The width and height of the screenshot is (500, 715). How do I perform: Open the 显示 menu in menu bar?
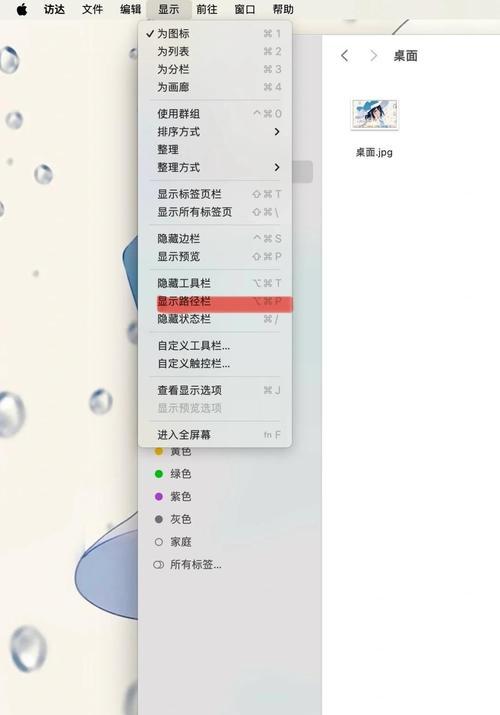169,9
